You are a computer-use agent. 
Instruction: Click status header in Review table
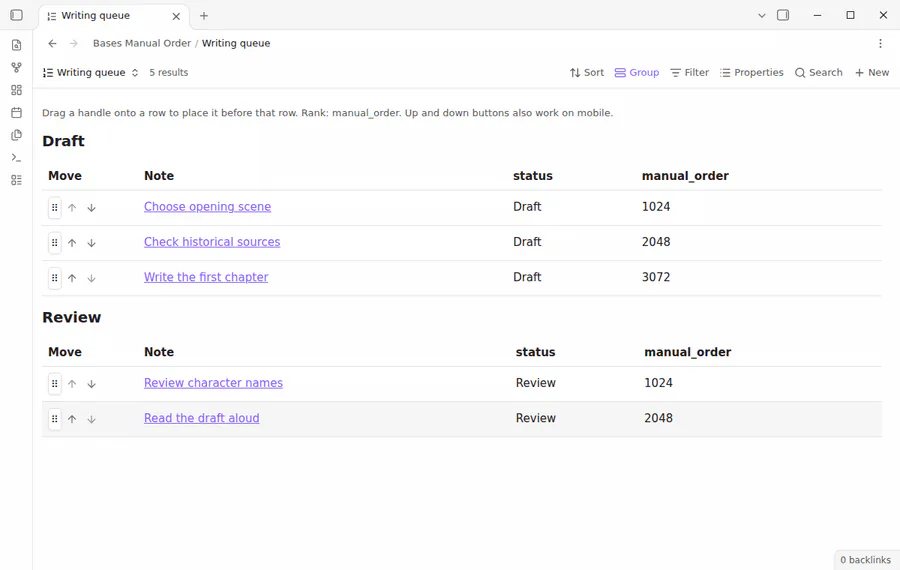[535, 352]
